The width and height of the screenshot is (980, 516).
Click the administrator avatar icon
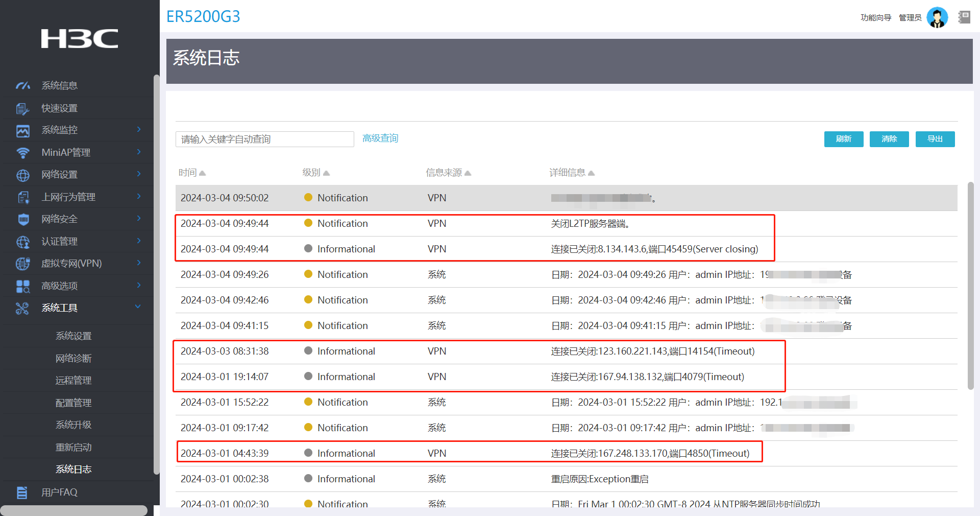[937, 18]
